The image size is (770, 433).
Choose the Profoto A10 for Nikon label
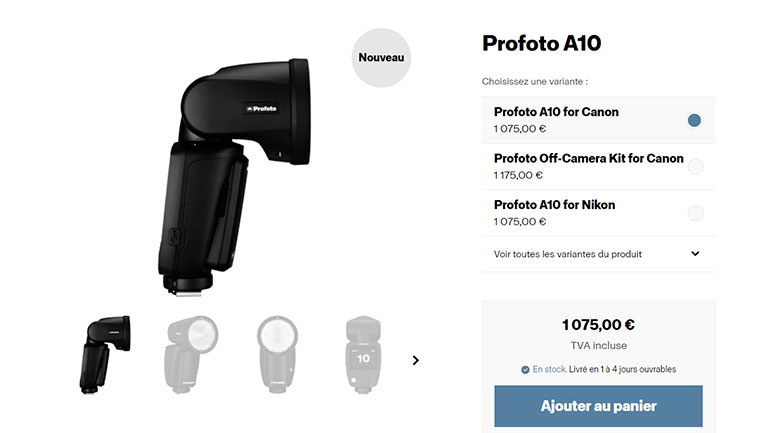tap(554, 205)
